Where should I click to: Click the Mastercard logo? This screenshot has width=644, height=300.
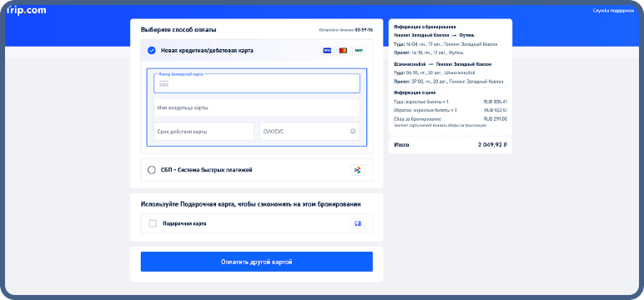343,51
